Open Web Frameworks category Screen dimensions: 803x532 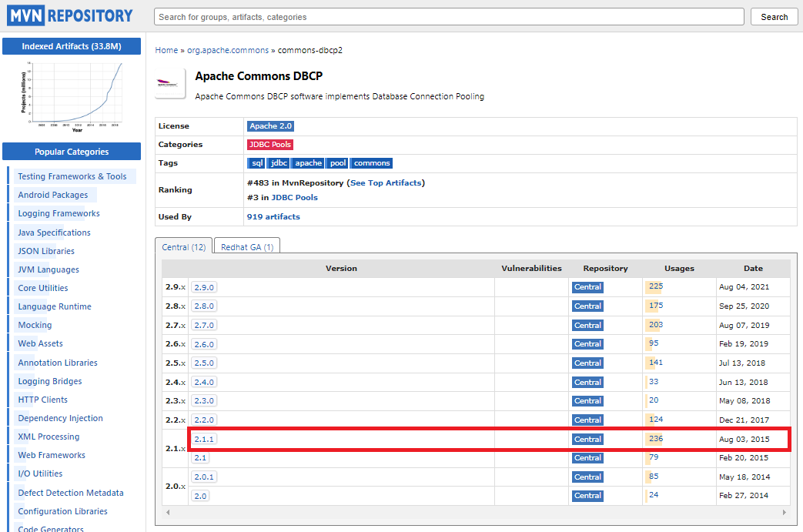click(x=52, y=455)
